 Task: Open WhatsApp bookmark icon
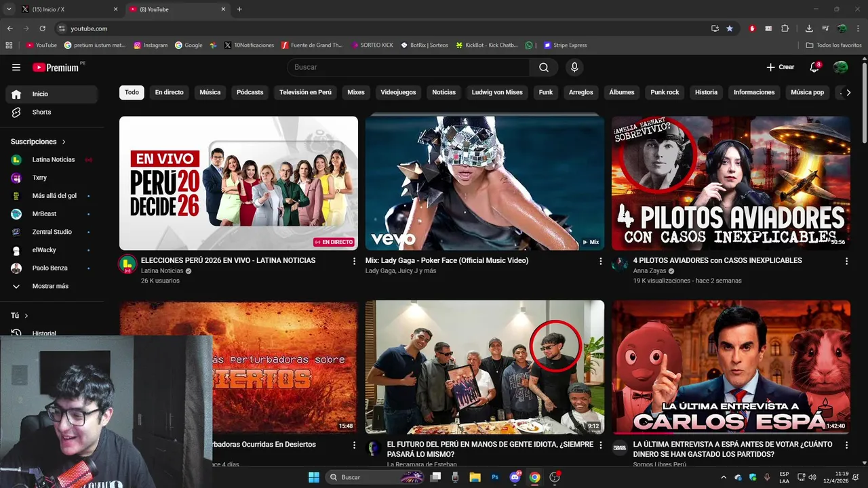pyautogui.click(x=529, y=45)
